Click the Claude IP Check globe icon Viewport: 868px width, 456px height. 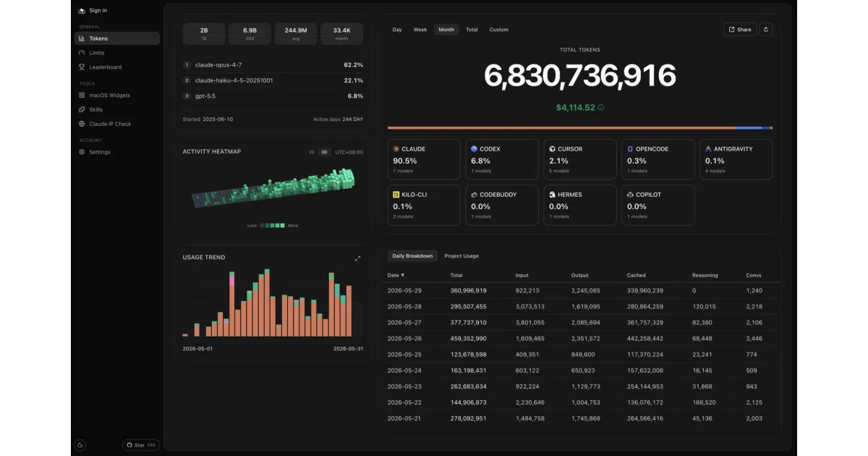(x=82, y=124)
